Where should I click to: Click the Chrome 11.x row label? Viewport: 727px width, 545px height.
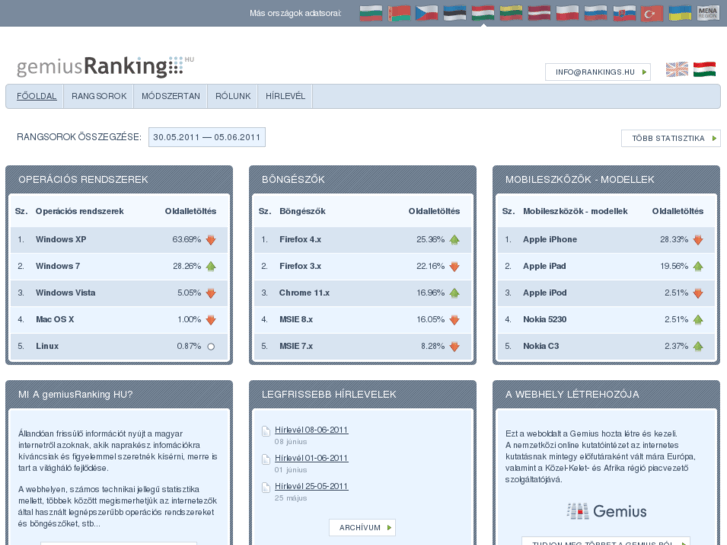click(304, 293)
